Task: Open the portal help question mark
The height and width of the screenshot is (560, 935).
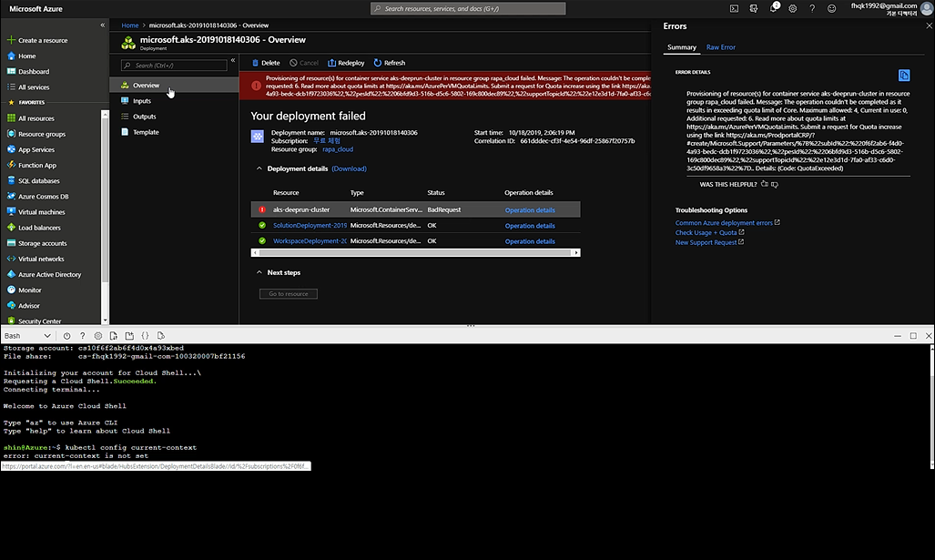Action: tap(811, 8)
